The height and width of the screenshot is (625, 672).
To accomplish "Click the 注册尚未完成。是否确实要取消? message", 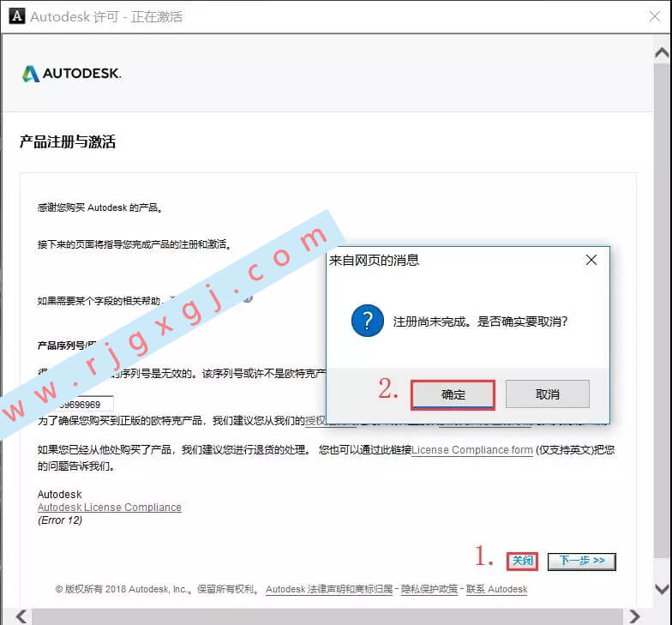I will click(x=480, y=322).
